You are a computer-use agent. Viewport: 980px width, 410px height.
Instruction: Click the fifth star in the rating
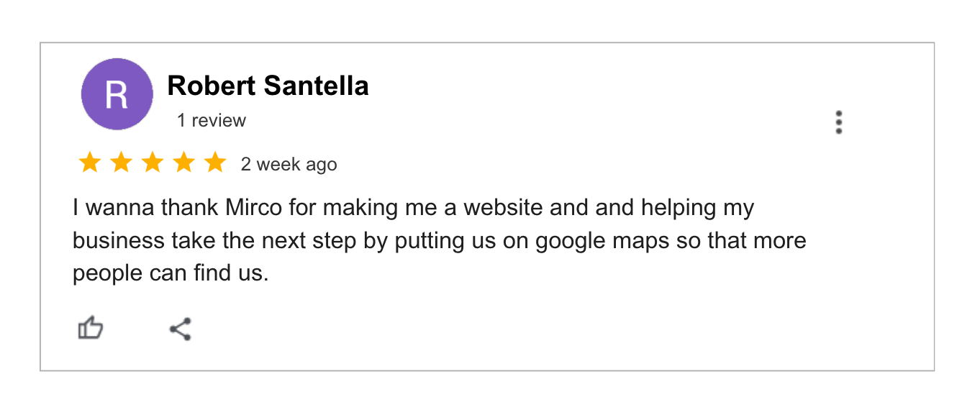215,163
